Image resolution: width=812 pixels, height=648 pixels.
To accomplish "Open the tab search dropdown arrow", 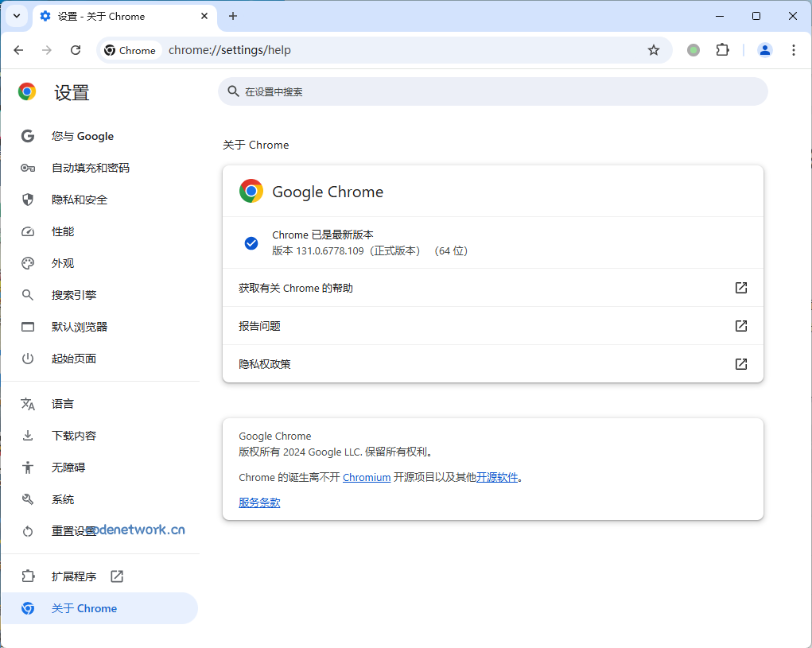I will (16, 16).
